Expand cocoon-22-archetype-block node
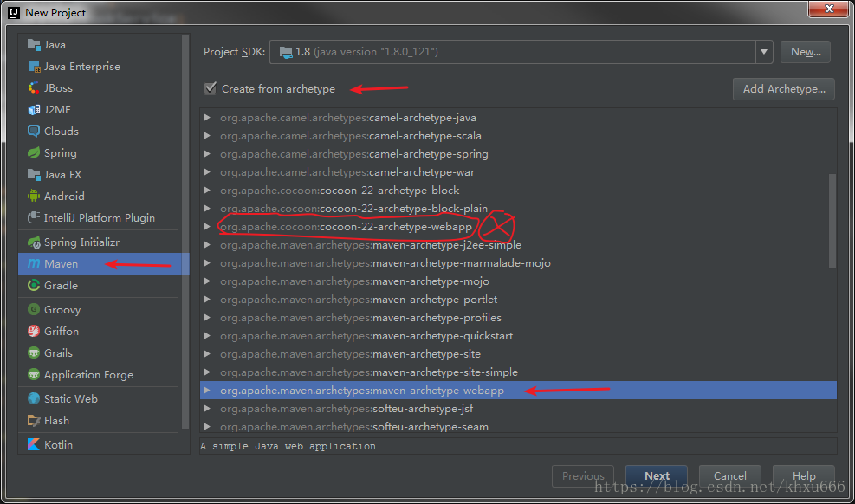 [207, 191]
